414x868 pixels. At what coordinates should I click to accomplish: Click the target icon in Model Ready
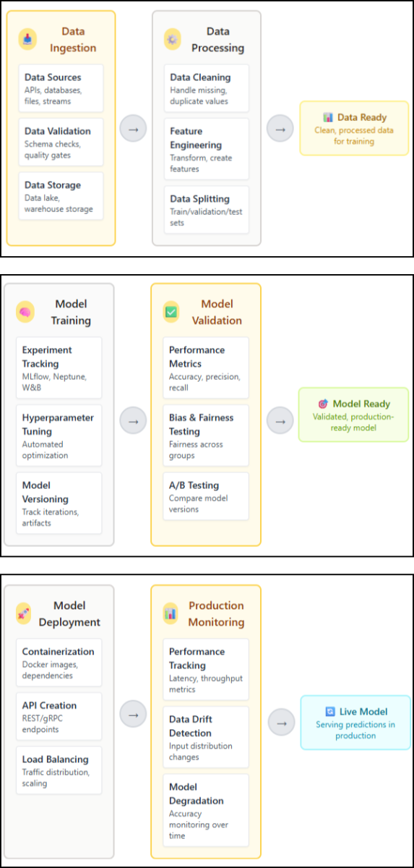click(323, 404)
